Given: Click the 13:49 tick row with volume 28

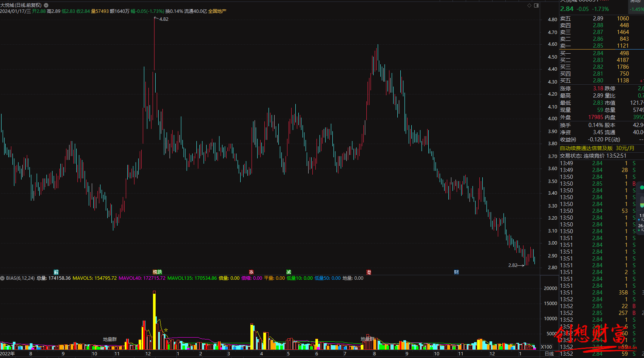Looking at the screenshot, I should [601, 170].
